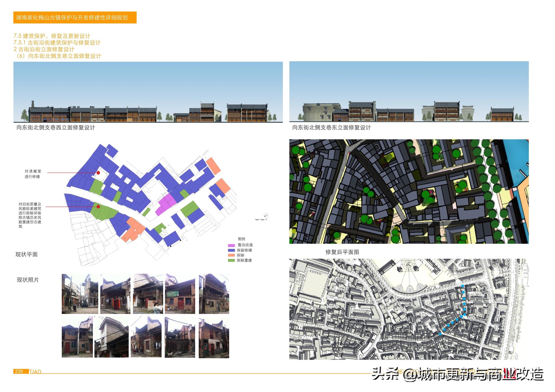Click the legend label 整治改造

(x=245, y=245)
